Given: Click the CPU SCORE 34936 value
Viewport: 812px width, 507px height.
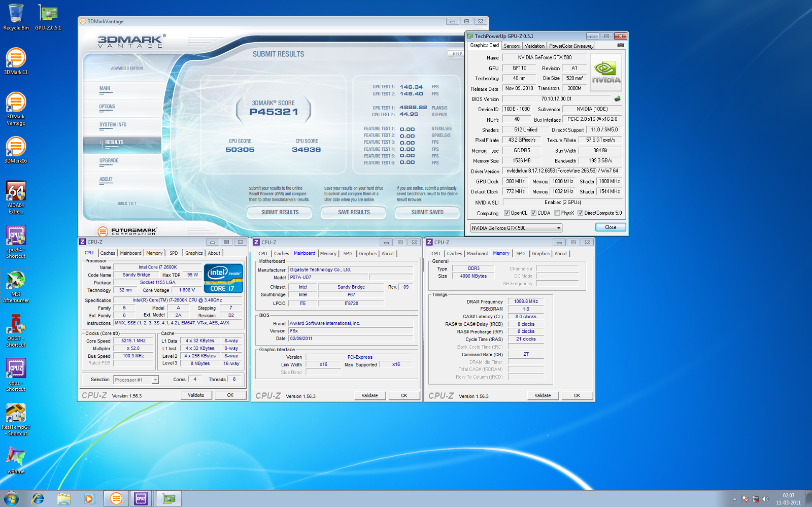Looking at the screenshot, I should tap(307, 149).
